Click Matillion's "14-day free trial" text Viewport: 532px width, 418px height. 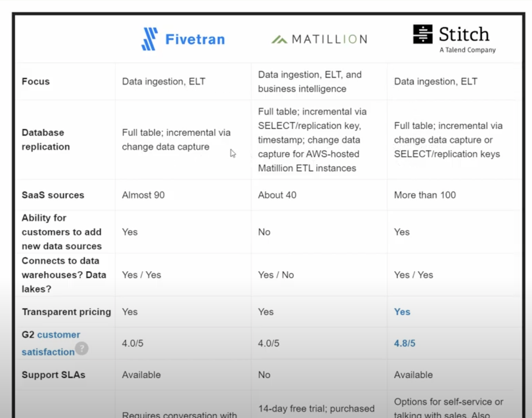(316, 409)
